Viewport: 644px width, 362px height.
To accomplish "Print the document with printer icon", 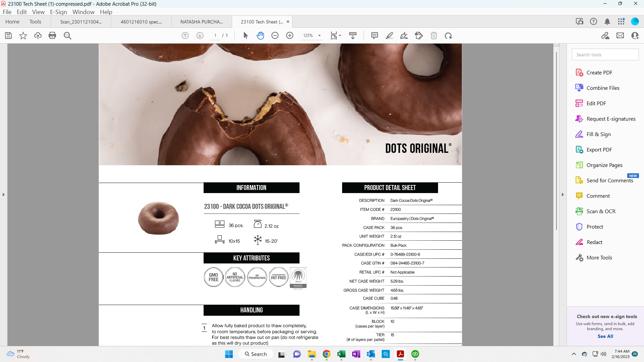I will coord(52,36).
